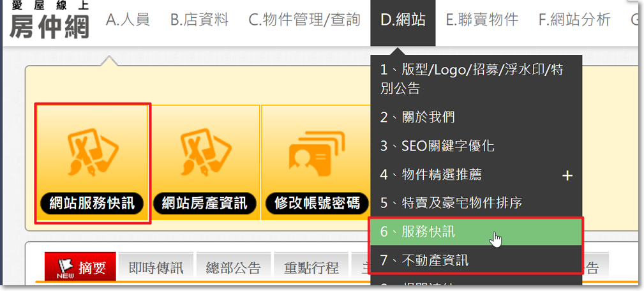Click the 愛屋線上房仲網 logo
Viewport: 644px width, 291px height.
49,20
